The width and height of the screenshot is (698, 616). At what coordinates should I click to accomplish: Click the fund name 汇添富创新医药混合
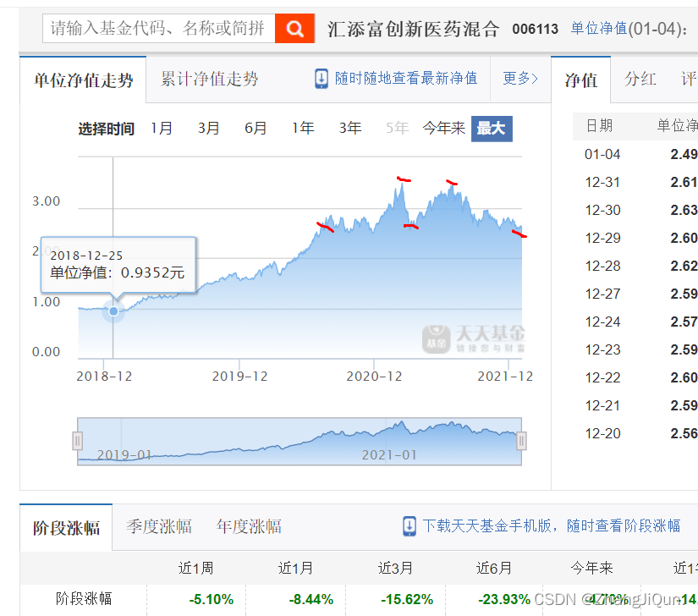click(x=414, y=30)
